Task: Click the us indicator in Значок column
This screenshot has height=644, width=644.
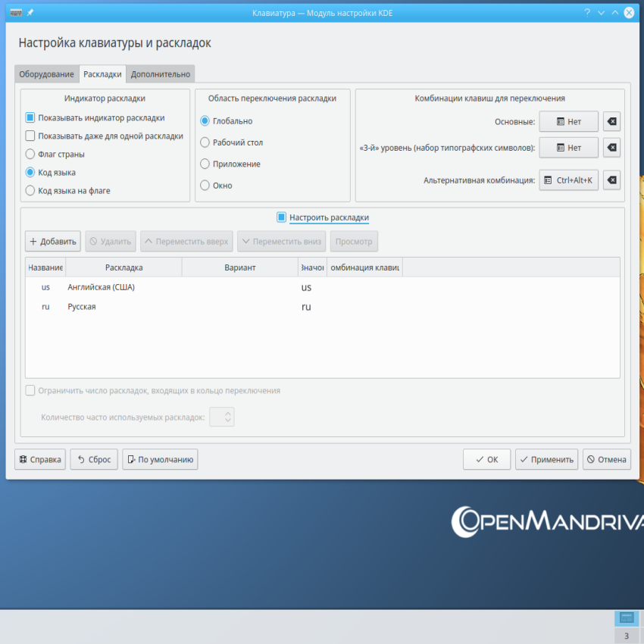Action: (306, 287)
